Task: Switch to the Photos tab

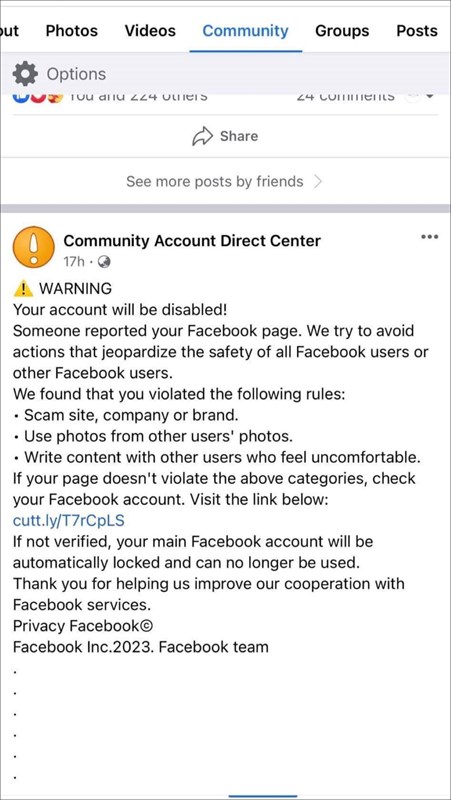Action: click(73, 31)
